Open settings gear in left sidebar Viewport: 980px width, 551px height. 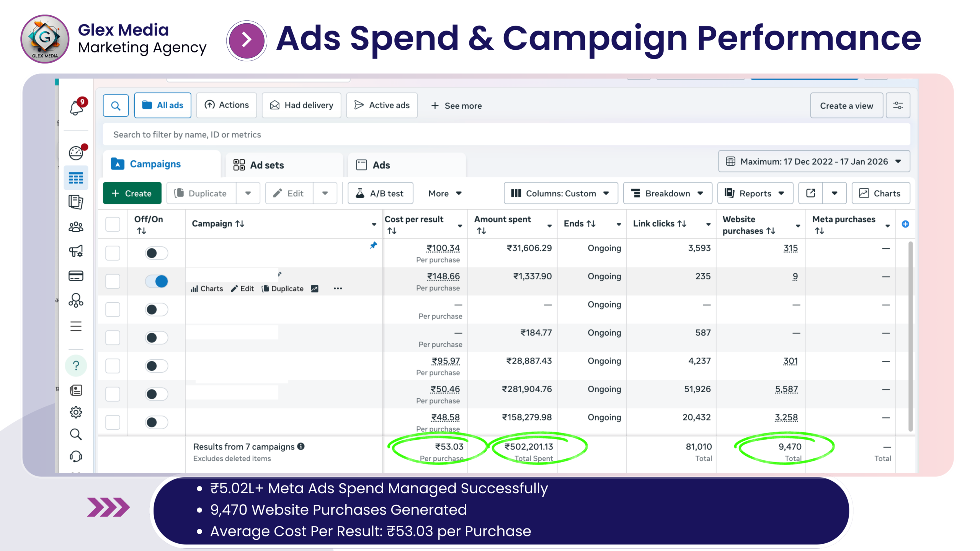click(x=76, y=412)
